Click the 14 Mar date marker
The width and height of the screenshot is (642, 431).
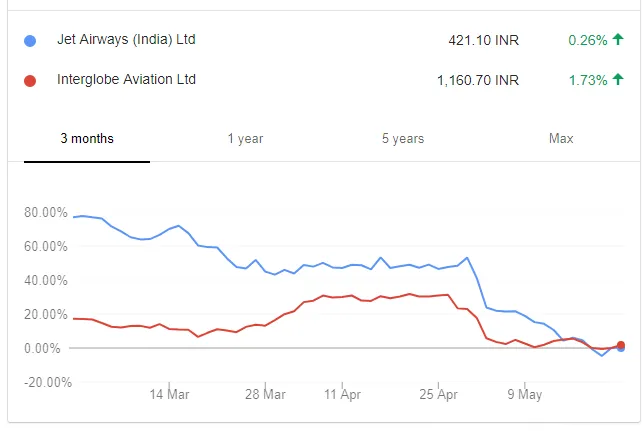tap(170, 395)
